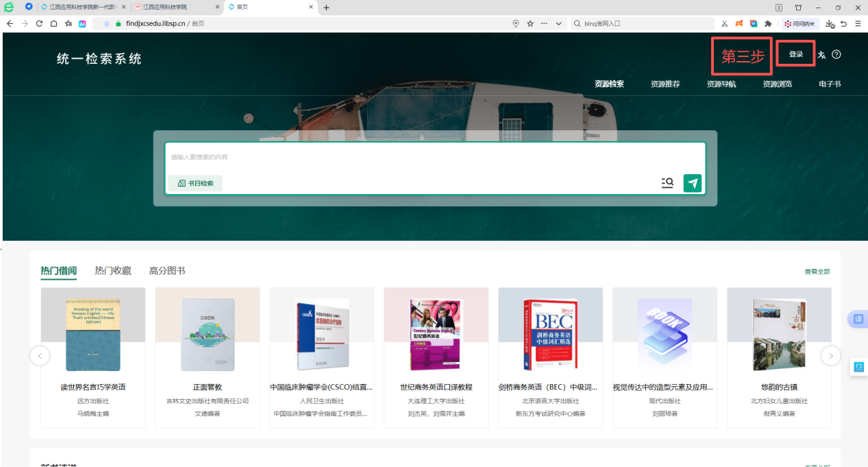This screenshot has width=868, height=467.
Task: Open the address bar more options ellipsis
Action: (x=545, y=23)
